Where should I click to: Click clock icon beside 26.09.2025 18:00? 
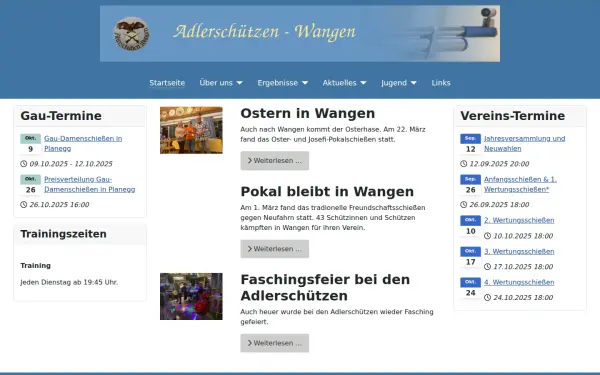[x=463, y=205]
